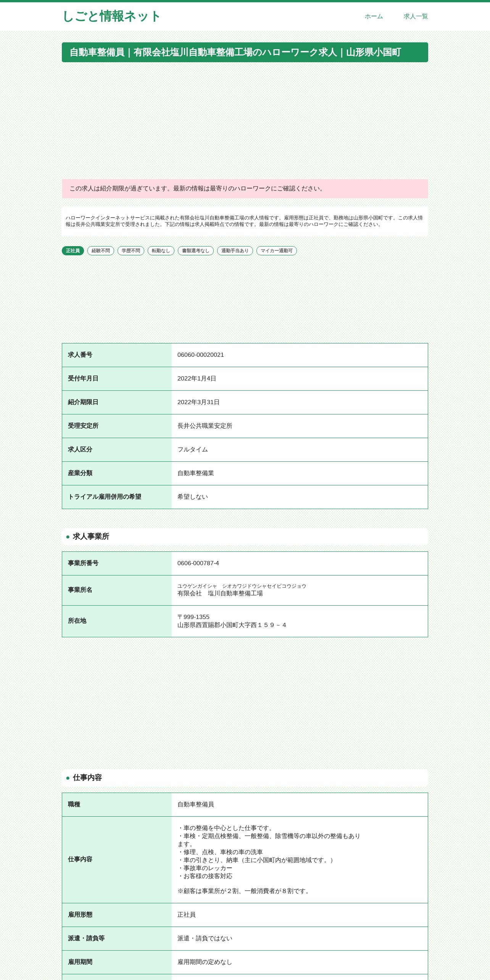Select line お客様の接客対応
490x980 pixels.
click(x=205, y=876)
